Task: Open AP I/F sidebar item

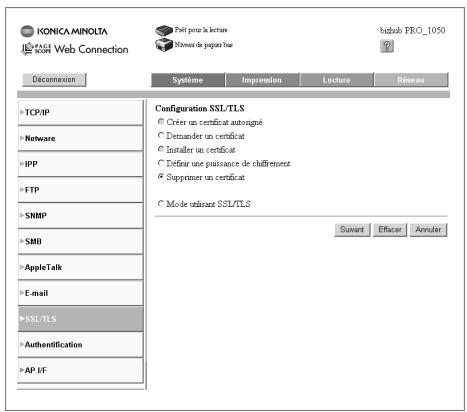Action: point(80,370)
